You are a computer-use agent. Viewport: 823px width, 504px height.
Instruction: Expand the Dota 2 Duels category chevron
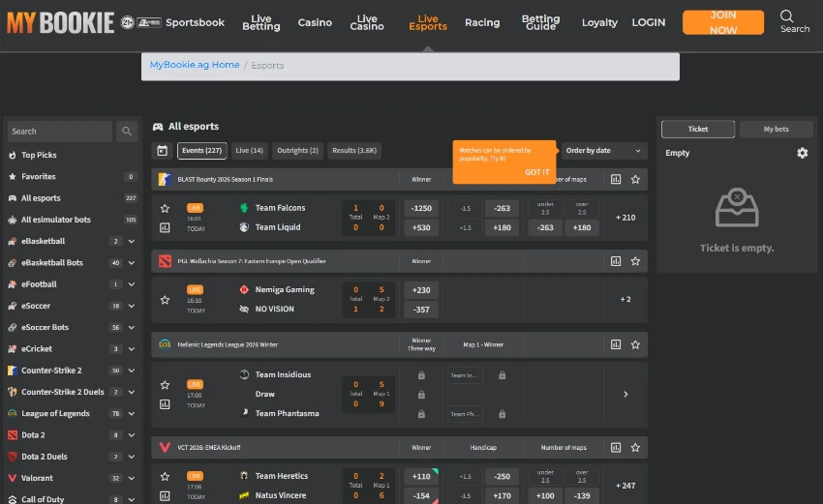pos(132,457)
